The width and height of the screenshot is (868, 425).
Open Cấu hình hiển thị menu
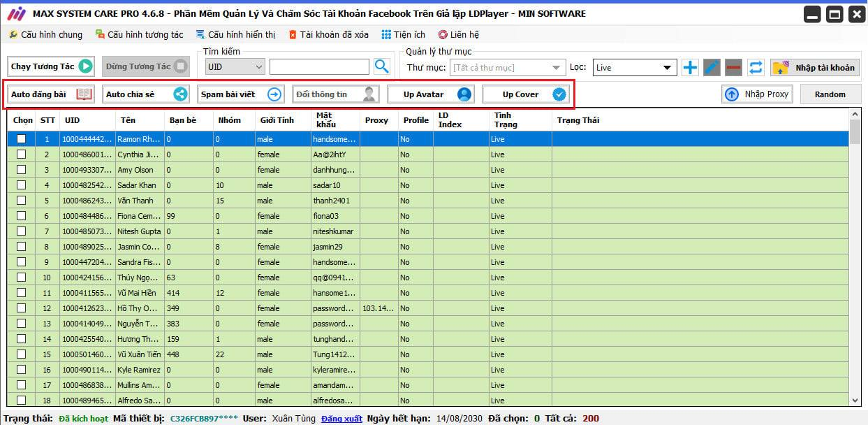[236, 34]
